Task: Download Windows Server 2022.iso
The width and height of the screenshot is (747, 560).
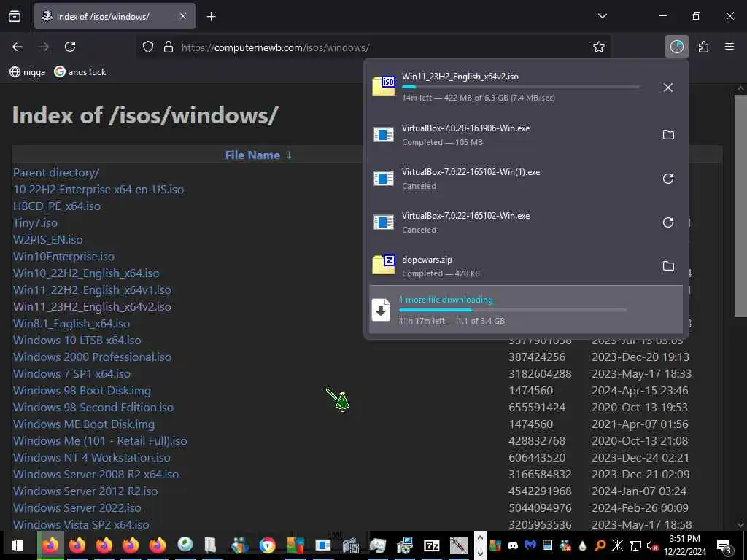Action: click(x=77, y=507)
